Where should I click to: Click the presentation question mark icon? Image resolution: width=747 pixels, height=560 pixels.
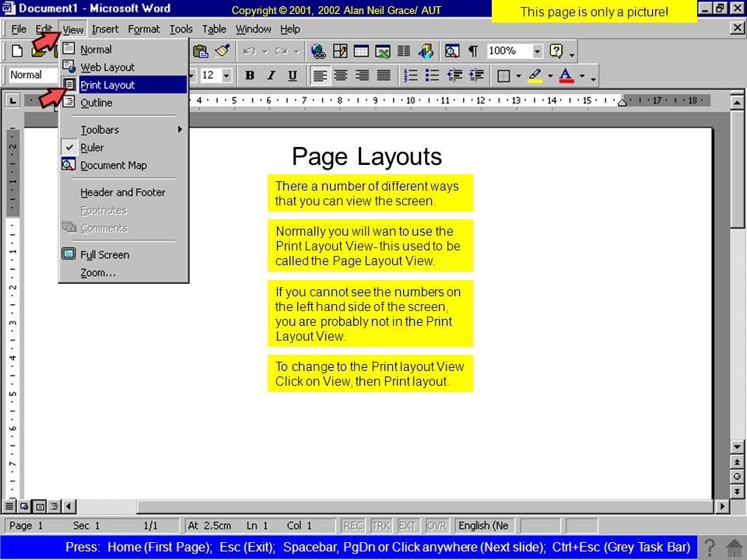710,548
